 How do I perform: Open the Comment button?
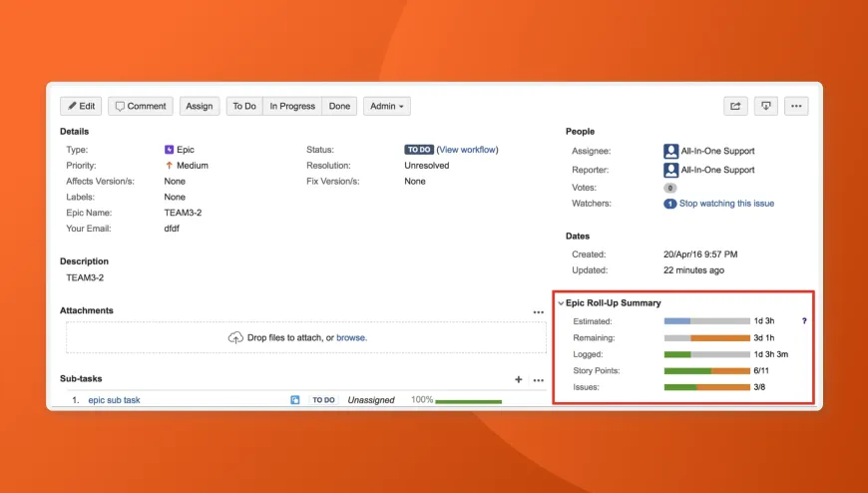[141, 106]
